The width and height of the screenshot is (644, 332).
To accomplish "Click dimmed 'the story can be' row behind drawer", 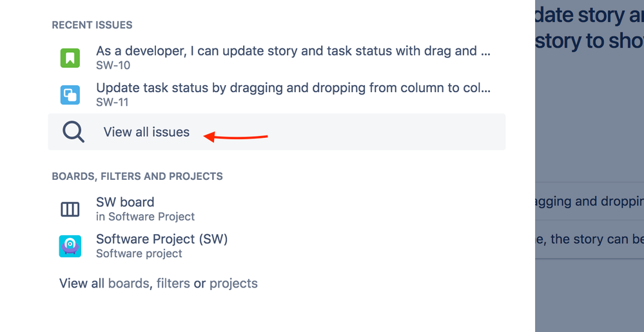I will click(x=589, y=239).
